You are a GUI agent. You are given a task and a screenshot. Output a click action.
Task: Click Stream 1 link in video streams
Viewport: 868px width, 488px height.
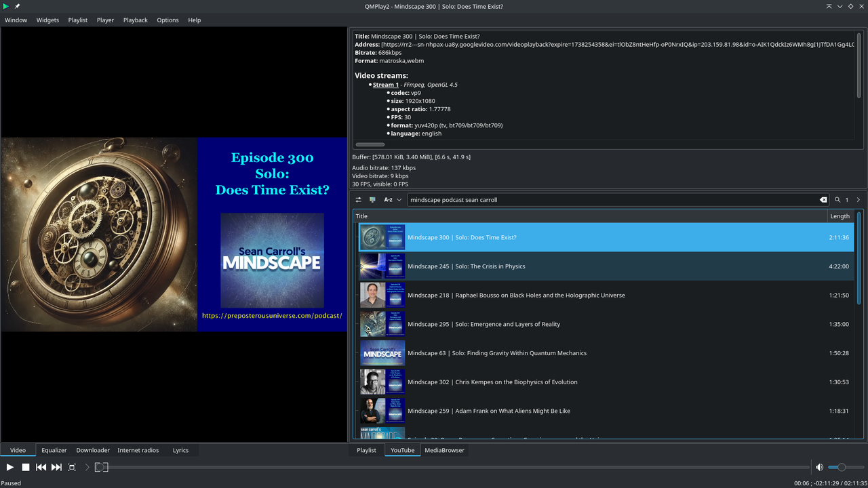pos(385,85)
